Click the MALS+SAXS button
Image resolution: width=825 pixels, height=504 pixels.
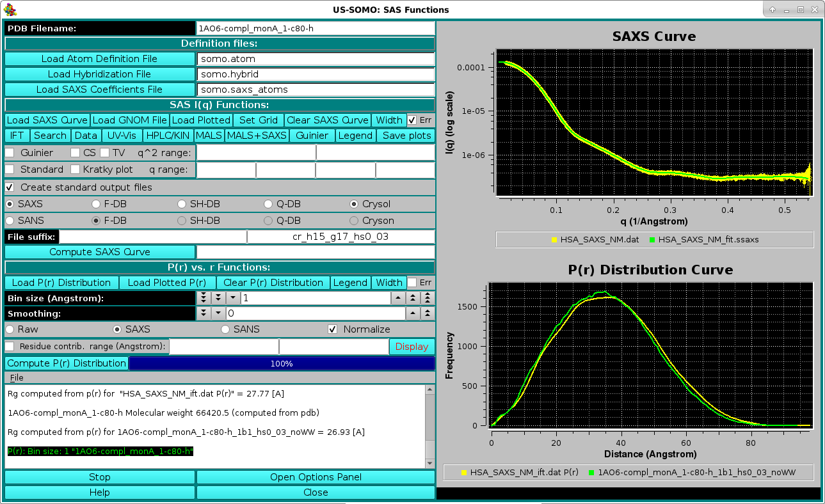(257, 136)
